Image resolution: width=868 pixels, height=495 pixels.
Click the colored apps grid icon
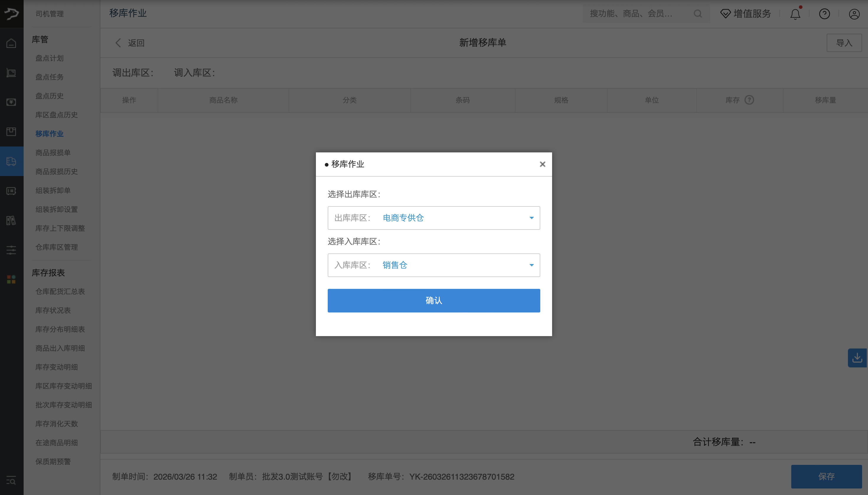(11, 279)
